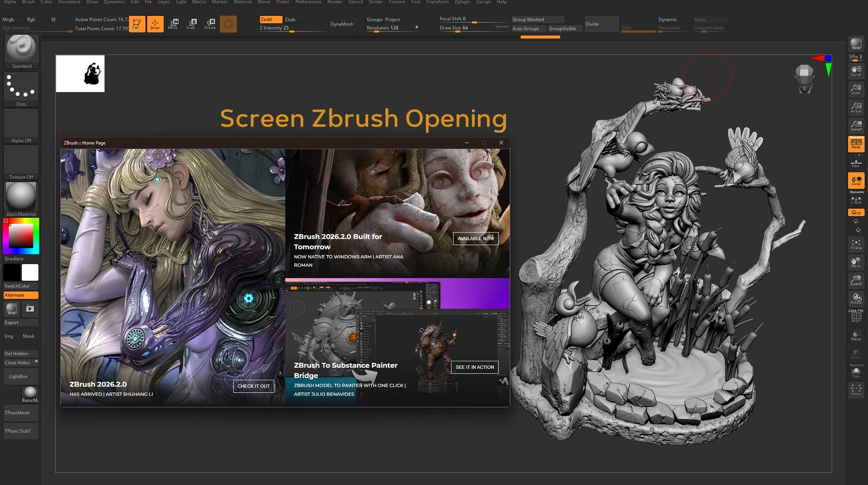Click the SwitchColor button

[21, 286]
